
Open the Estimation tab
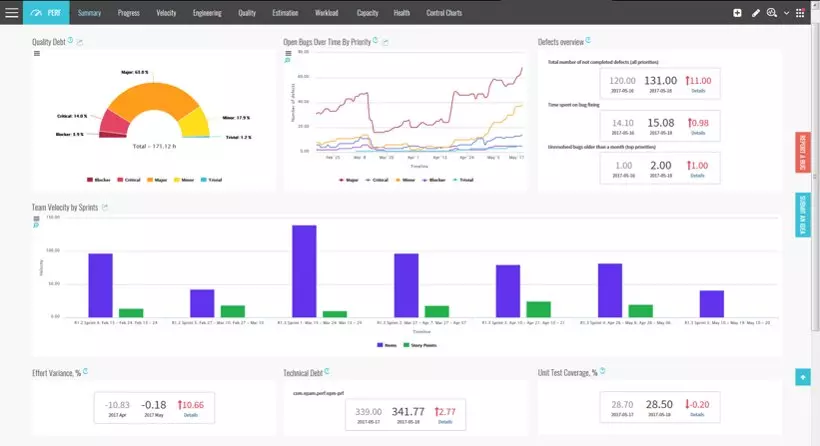(x=285, y=13)
